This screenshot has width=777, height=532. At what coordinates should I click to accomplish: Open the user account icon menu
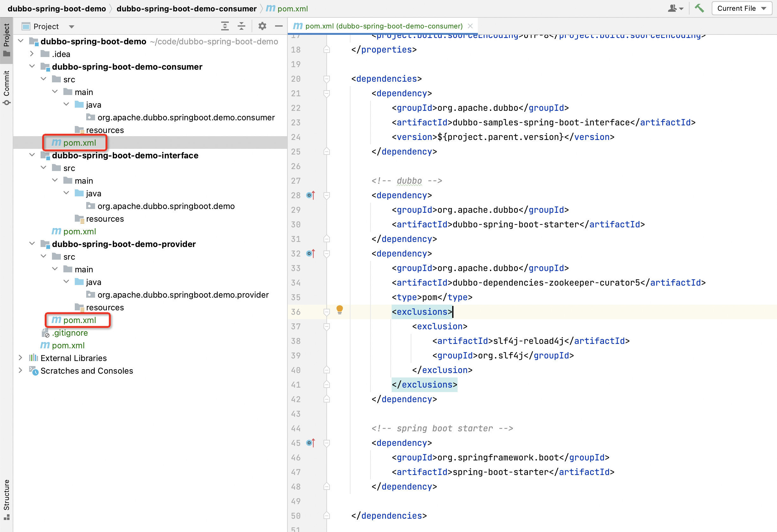(675, 8)
